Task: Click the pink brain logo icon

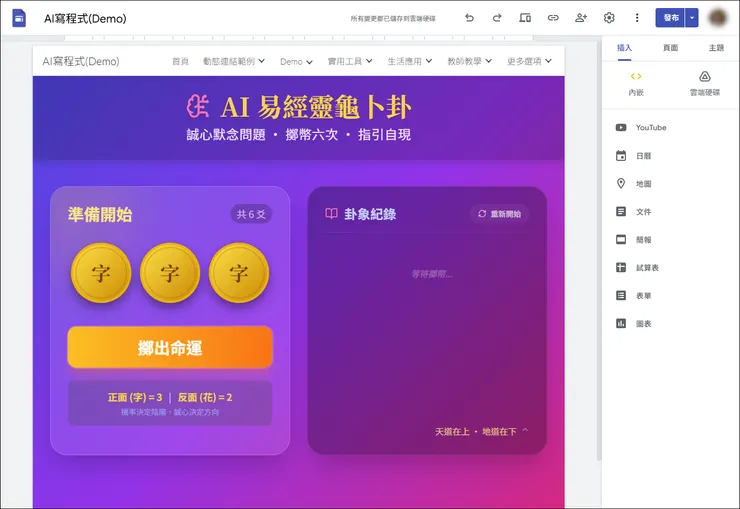Action: click(198, 107)
